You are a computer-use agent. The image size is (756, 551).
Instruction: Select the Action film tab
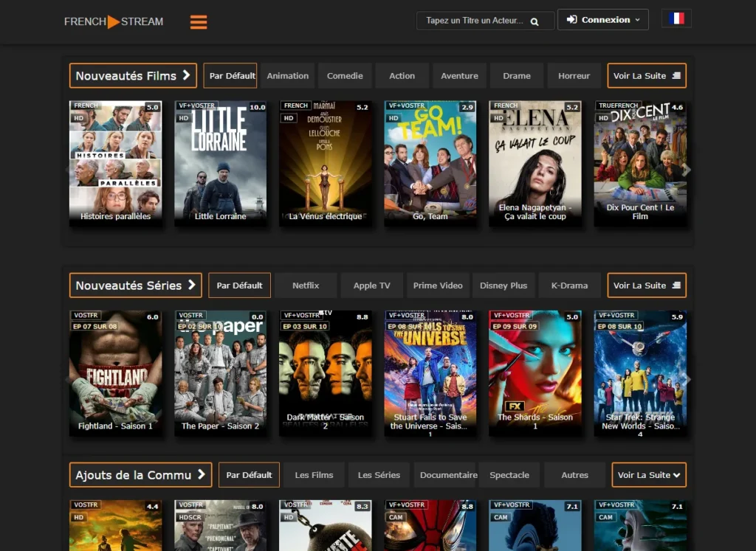click(402, 76)
